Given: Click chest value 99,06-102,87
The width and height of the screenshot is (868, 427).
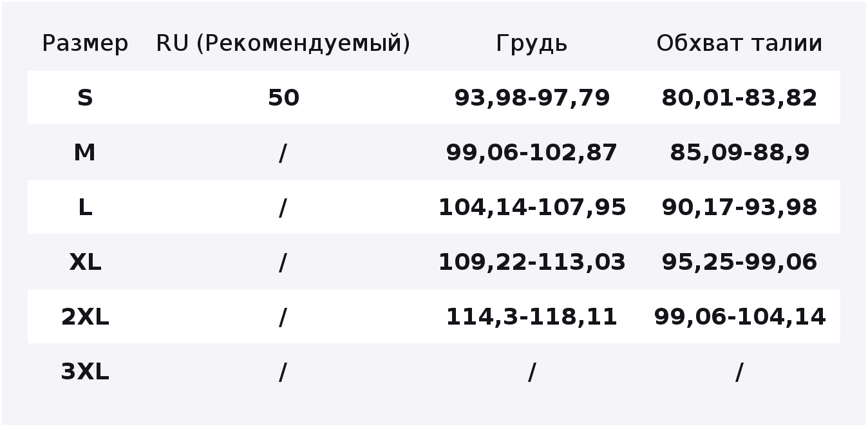Looking at the screenshot, I should (532, 153).
